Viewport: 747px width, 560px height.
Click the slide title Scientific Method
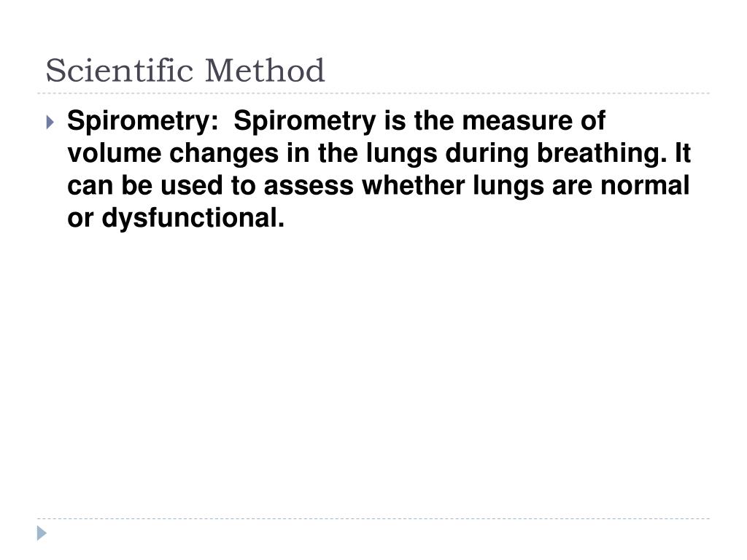coord(185,71)
